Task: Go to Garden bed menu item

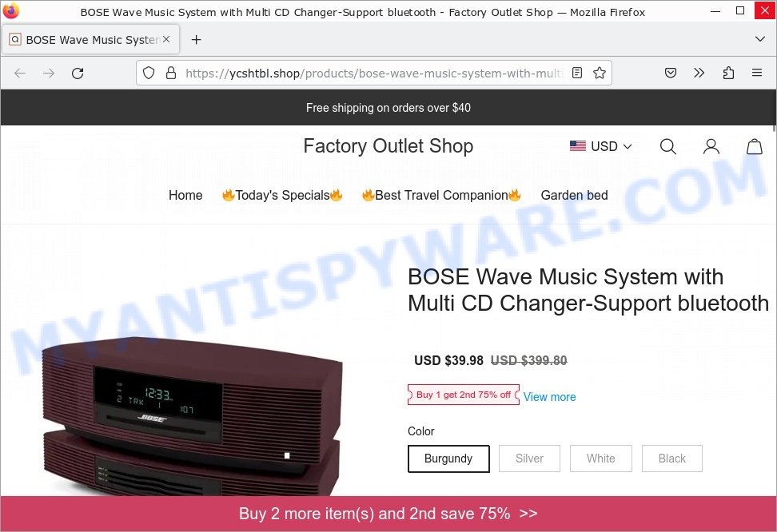Action: coord(574,195)
